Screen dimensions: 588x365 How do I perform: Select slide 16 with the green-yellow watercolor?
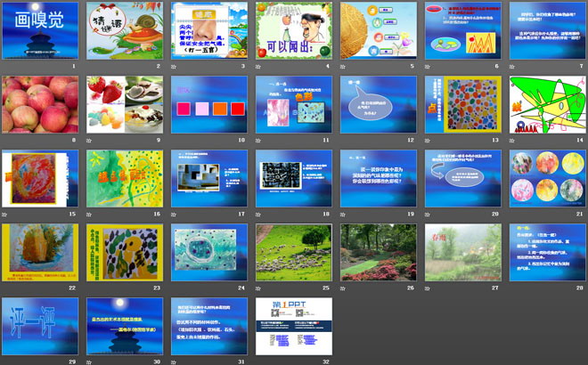(x=125, y=178)
